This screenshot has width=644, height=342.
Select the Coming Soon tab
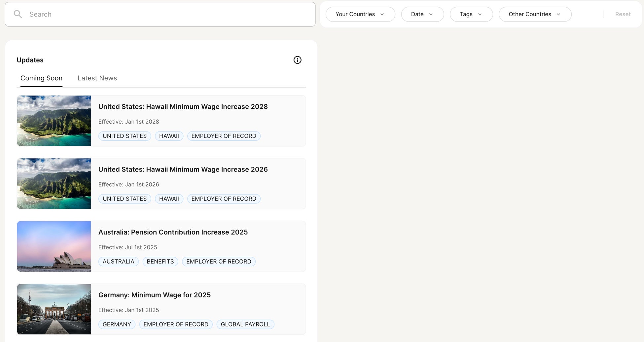click(x=41, y=78)
